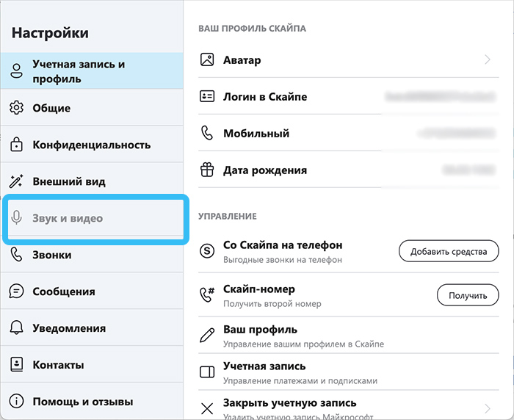Click the magic wand icon for Внешний вид
Image resolution: width=514 pixels, height=420 pixels.
[16, 181]
